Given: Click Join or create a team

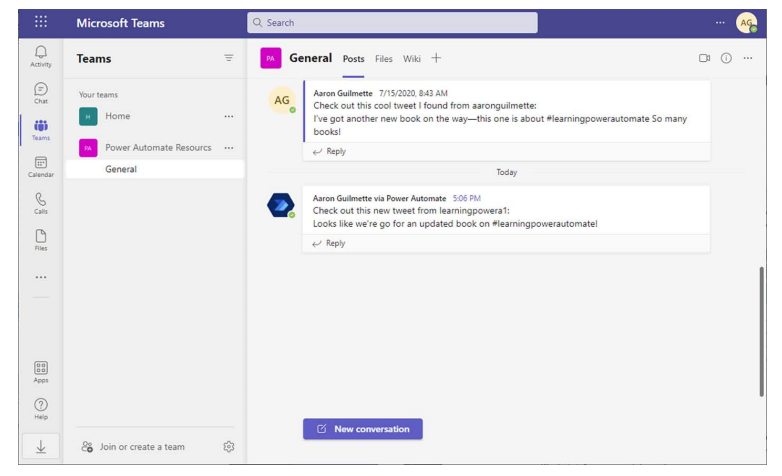Looking at the screenshot, I should point(133,447).
